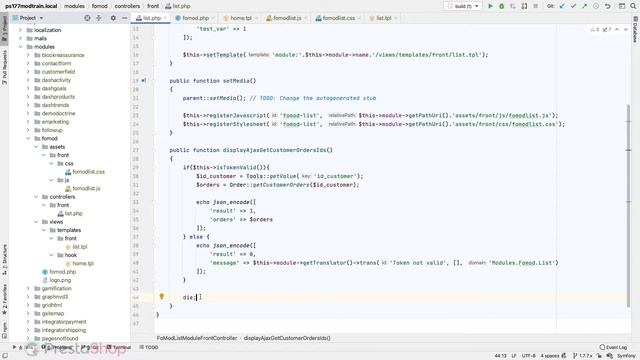Open Project panel settings gear

click(x=113, y=18)
